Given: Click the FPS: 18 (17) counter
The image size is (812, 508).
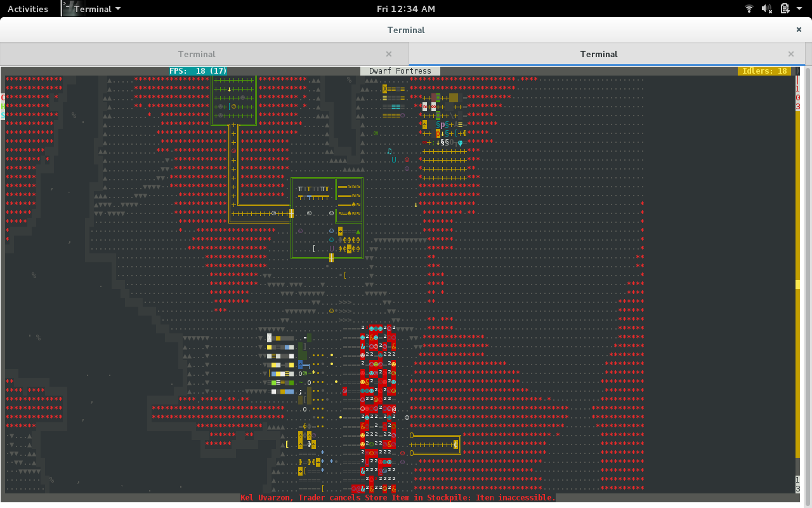Looking at the screenshot, I should [198, 71].
